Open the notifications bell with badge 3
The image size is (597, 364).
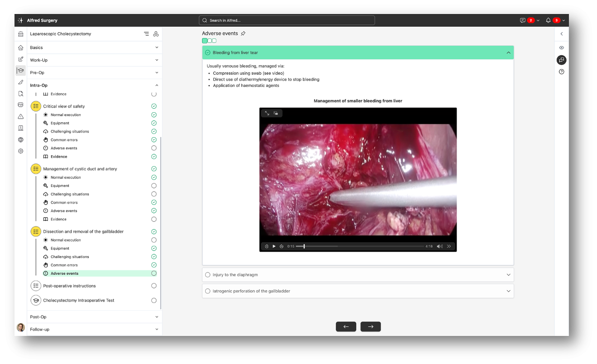point(549,20)
